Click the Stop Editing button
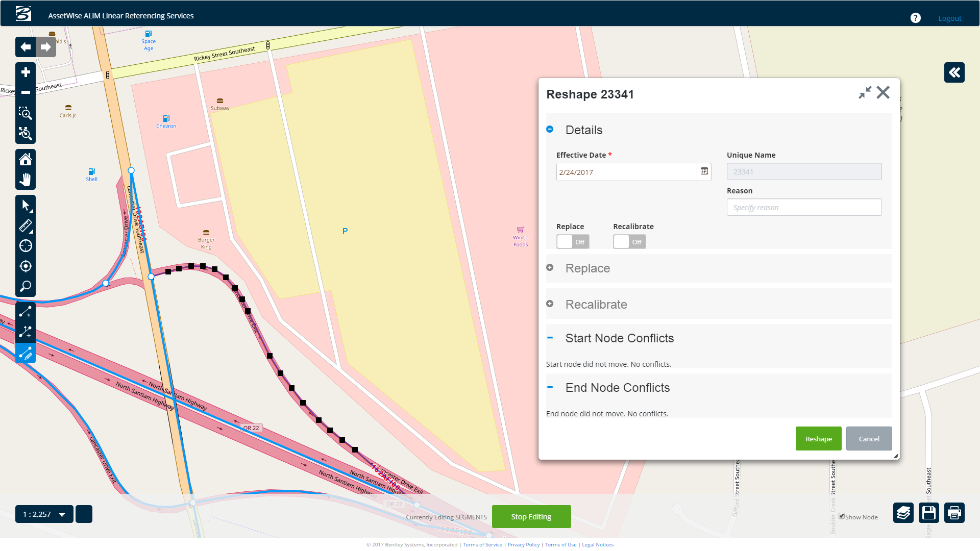This screenshot has width=980, height=551. (x=531, y=517)
